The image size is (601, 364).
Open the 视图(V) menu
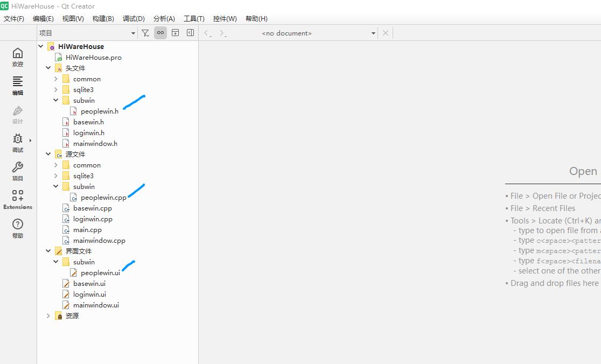click(x=73, y=18)
